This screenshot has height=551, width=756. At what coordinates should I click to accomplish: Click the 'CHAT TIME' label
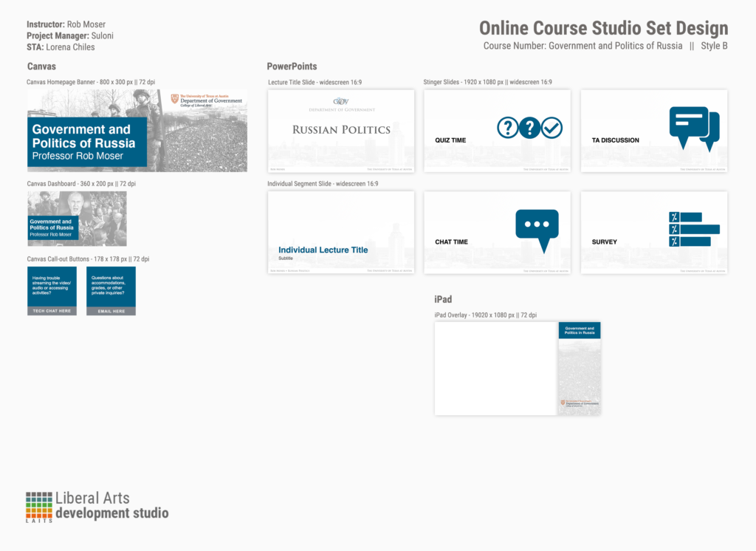(451, 242)
